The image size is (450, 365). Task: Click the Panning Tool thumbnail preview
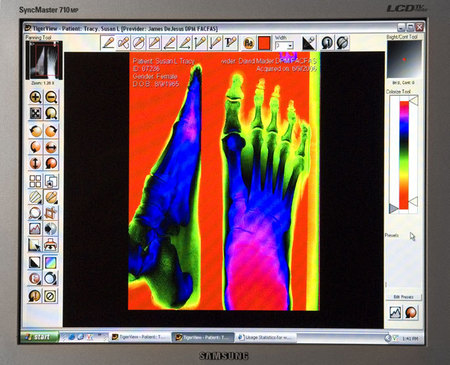point(44,60)
